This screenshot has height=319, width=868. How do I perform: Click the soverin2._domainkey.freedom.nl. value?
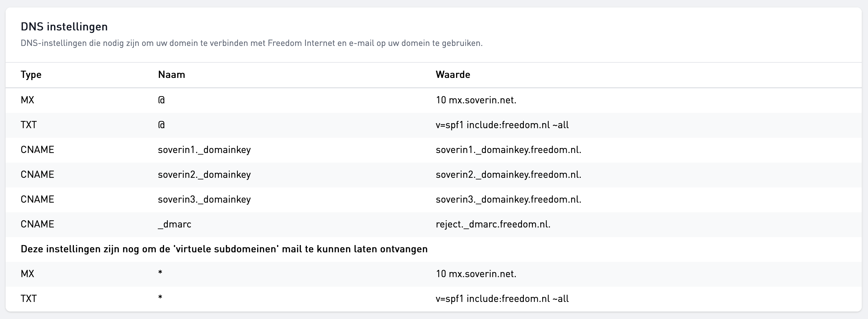pyautogui.click(x=508, y=175)
